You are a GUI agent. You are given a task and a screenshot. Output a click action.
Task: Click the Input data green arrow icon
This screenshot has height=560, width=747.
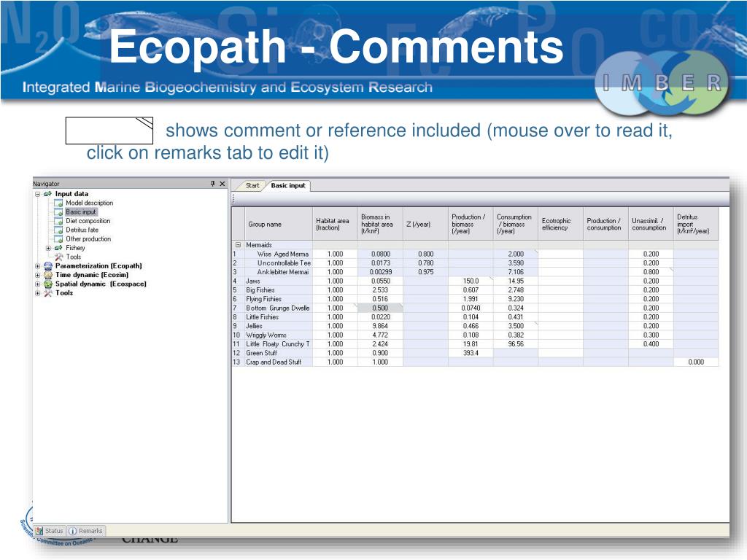(x=47, y=194)
